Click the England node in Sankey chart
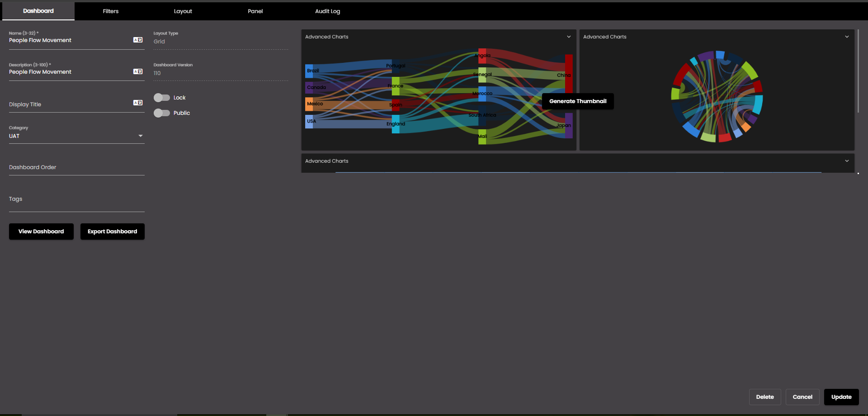 [396, 124]
